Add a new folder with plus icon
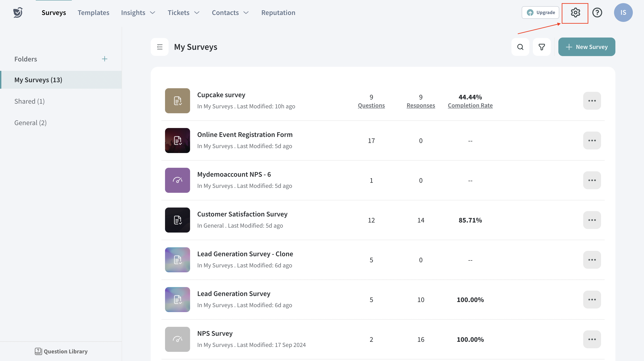 [104, 59]
